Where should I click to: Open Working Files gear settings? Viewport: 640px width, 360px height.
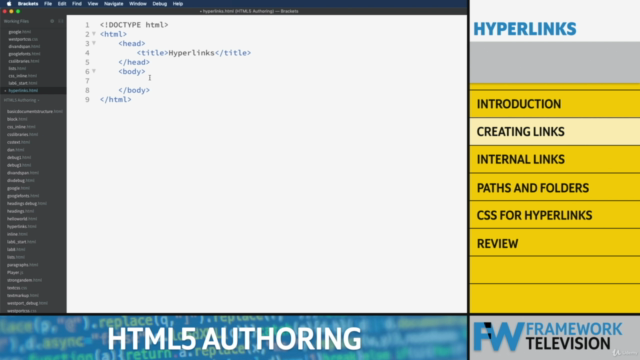pos(52,21)
